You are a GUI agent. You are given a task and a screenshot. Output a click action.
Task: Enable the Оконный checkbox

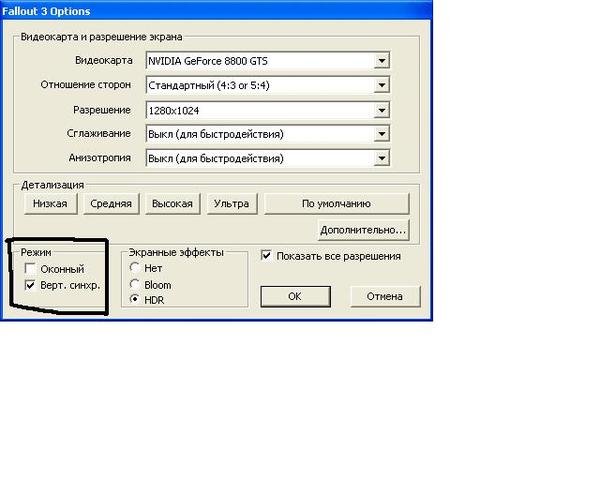pos(30,268)
